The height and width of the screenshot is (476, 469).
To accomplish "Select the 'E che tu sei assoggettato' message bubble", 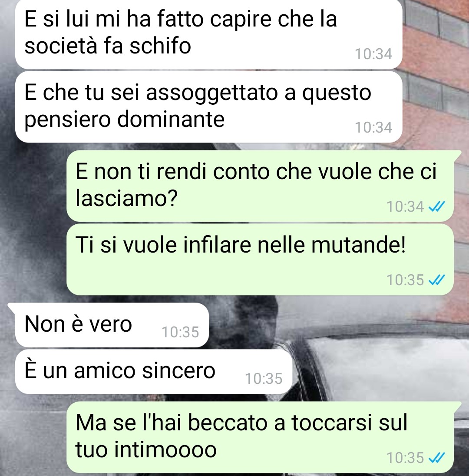I will coord(208,107).
